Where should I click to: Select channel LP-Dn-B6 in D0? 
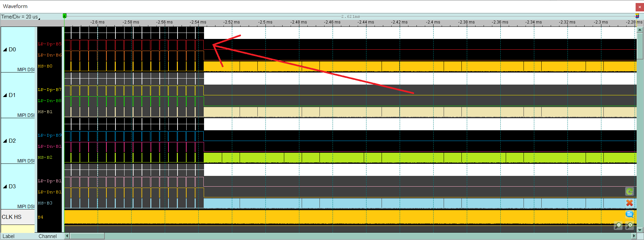49,55
